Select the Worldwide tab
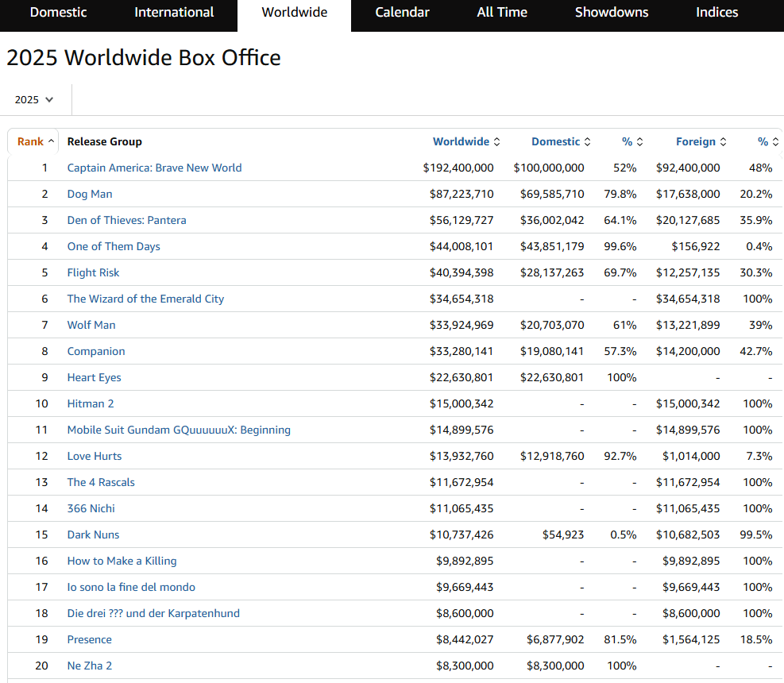The image size is (784, 683). pos(294,13)
